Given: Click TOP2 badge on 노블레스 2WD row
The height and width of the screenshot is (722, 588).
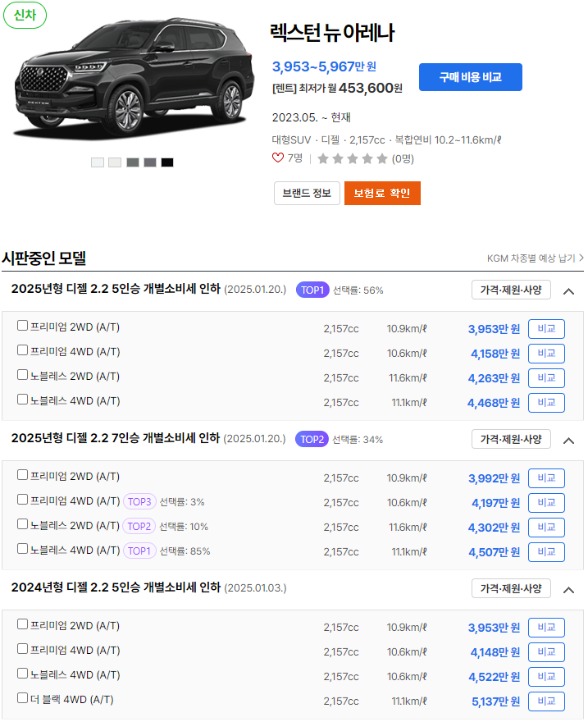Looking at the screenshot, I should pyautogui.click(x=139, y=526).
